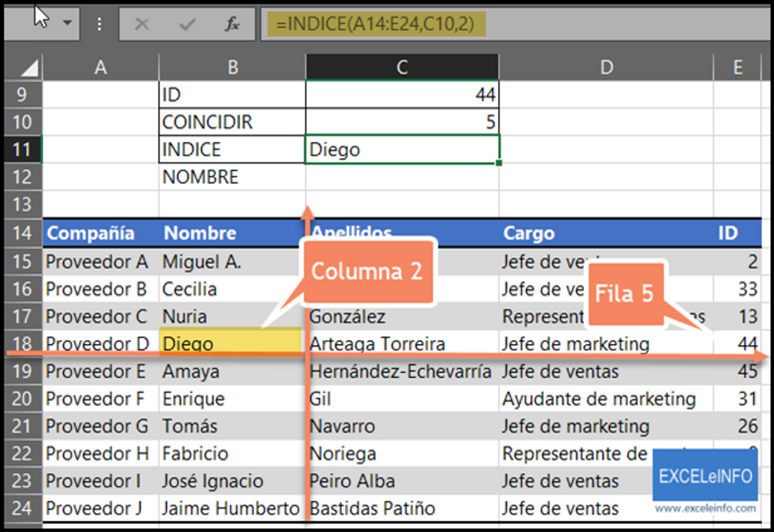Image resolution: width=774 pixels, height=532 pixels.
Task: Click the www.exceleinfo.com link
Action: tap(705, 507)
